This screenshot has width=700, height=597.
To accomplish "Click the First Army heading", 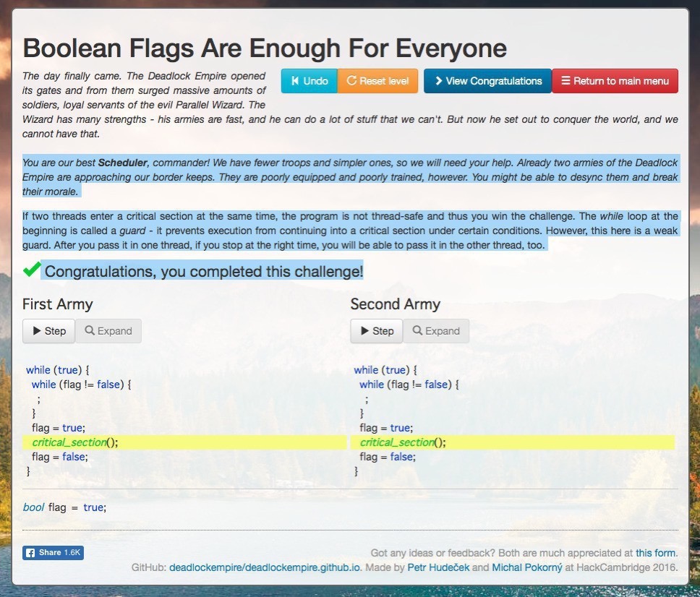I will pos(58,304).
